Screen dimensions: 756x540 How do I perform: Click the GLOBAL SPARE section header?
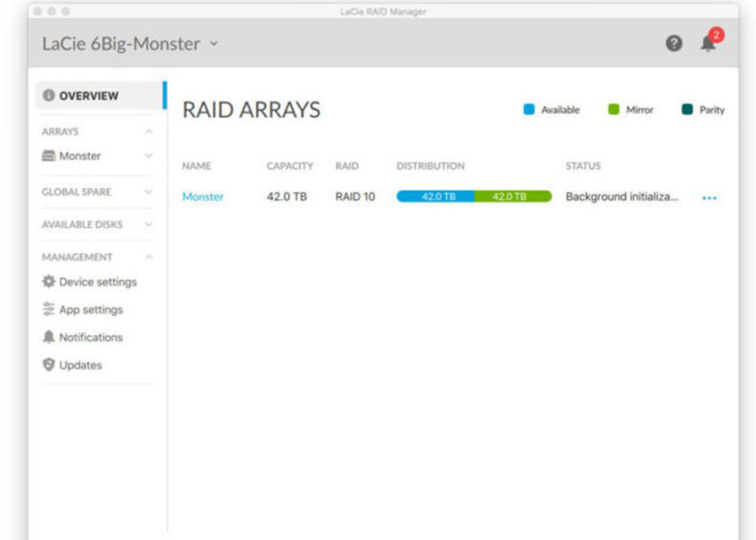[x=76, y=192]
